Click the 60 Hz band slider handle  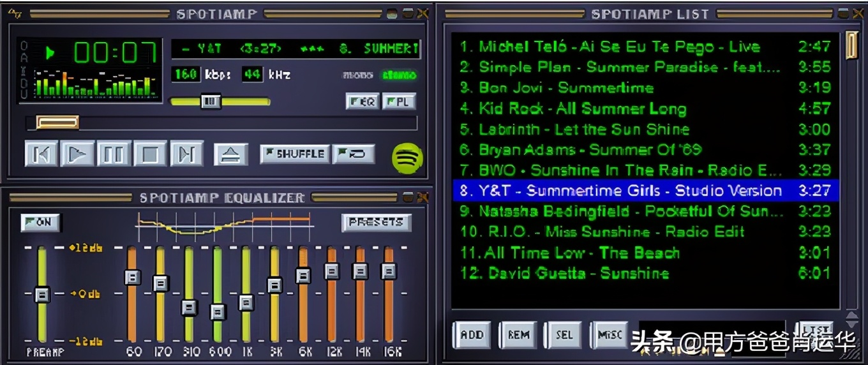tap(132, 277)
